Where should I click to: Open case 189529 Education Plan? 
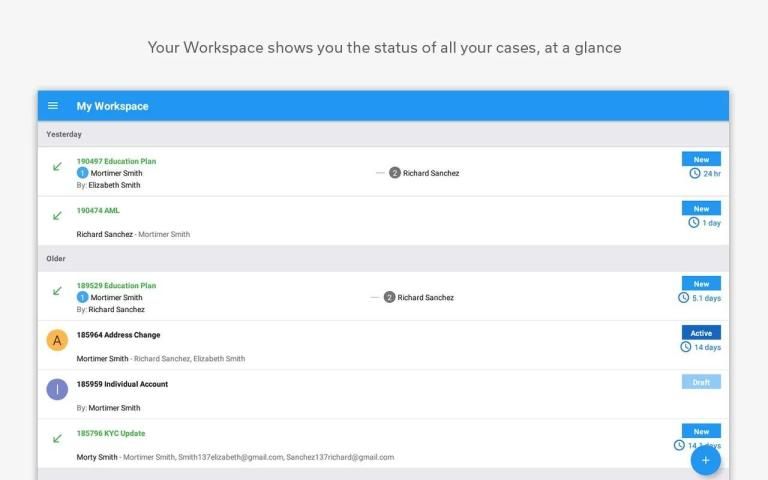pyautogui.click(x=116, y=285)
